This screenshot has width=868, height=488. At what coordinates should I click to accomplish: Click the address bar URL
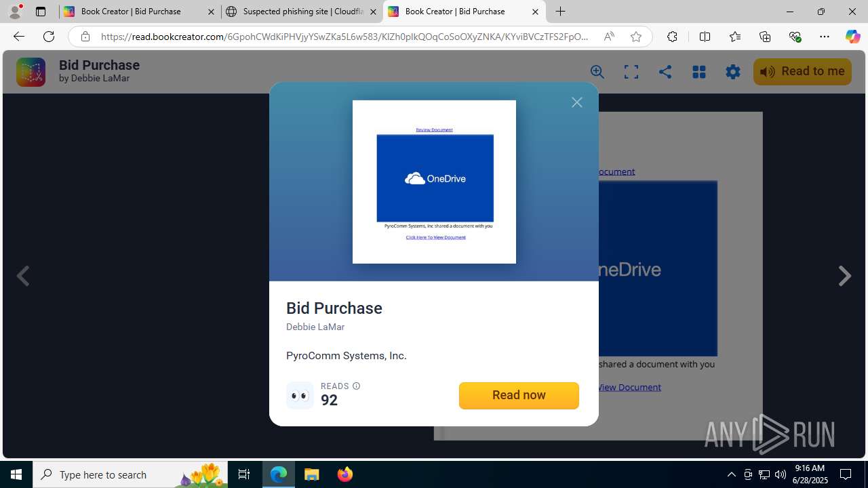[344, 37]
